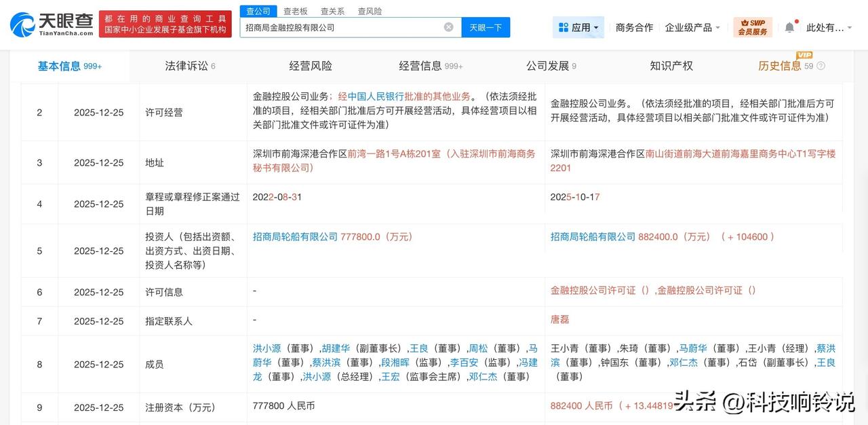Click 石岱（副董事长）in the new members
This screenshot has width=868, height=425.
[774, 363]
